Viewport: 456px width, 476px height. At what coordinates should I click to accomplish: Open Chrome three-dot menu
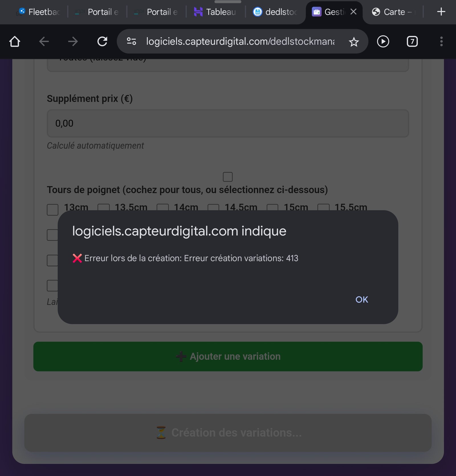(441, 42)
